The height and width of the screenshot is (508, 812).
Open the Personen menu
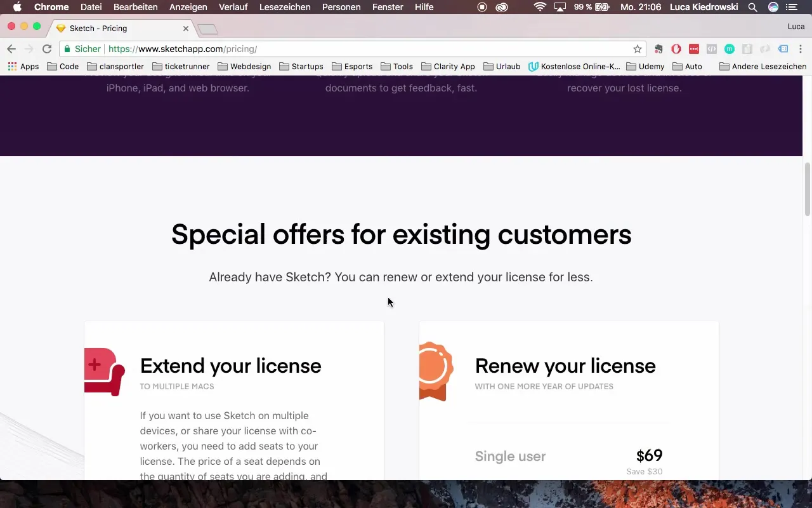[x=341, y=7]
